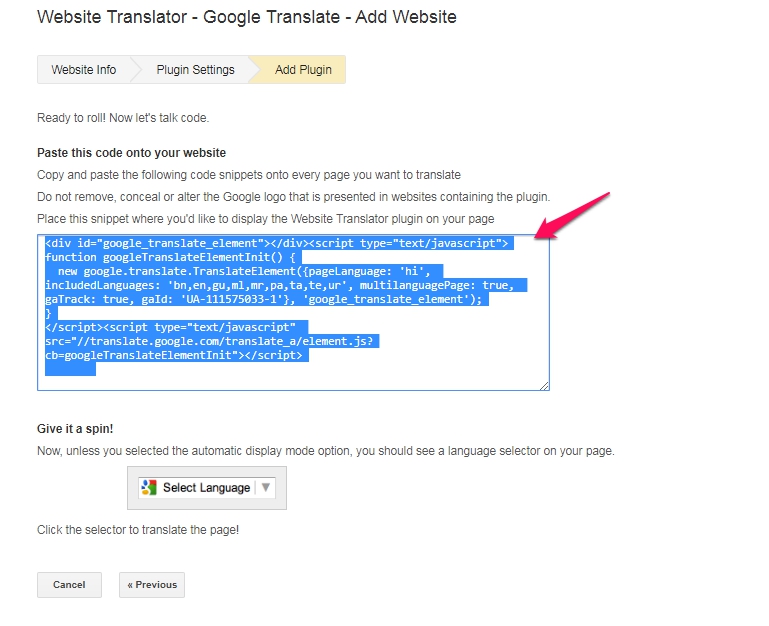Click the 'Now, unless you selected the automatic display' sentence

[x=326, y=451]
